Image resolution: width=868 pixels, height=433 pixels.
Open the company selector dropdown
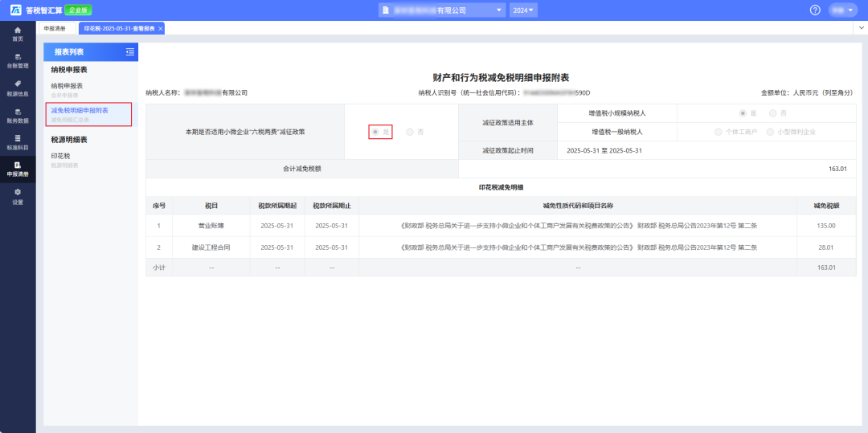442,10
